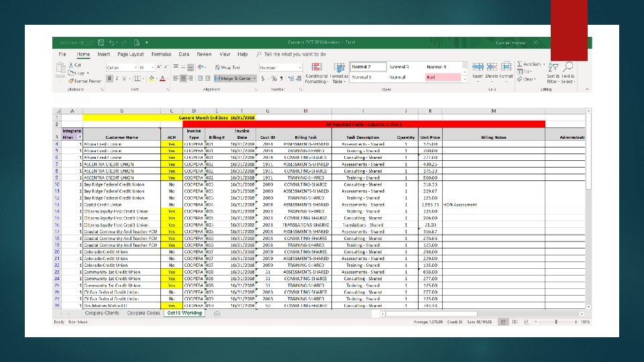Click Decrease Indent icon

[x=200, y=78]
